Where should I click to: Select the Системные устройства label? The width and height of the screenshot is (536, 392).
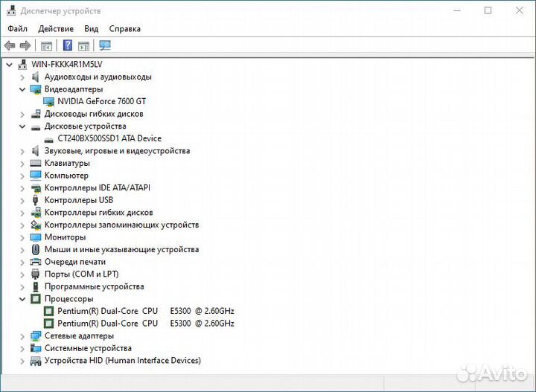[x=88, y=348]
